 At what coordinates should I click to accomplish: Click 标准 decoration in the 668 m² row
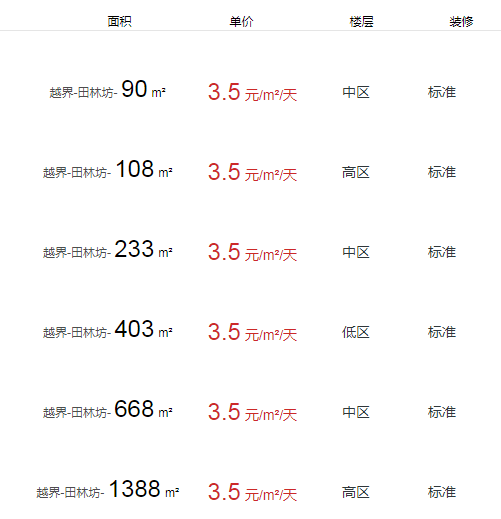tap(442, 412)
